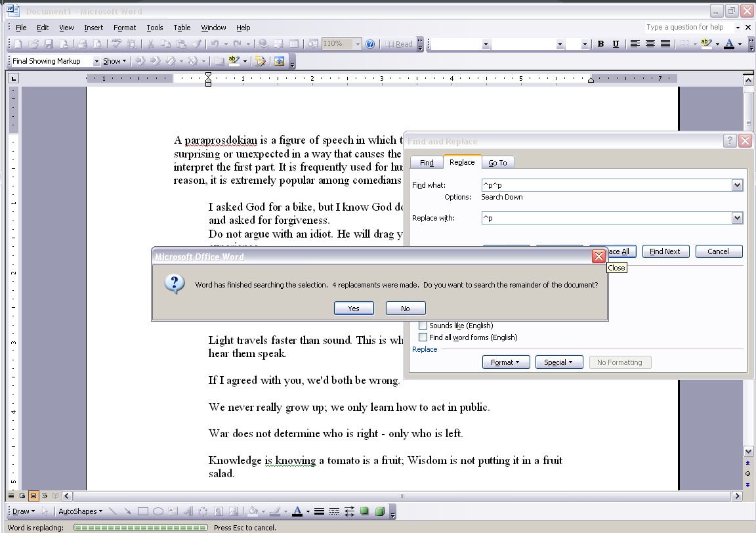Open the Tools menu
This screenshot has height=533, width=756.
click(x=155, y=28)
